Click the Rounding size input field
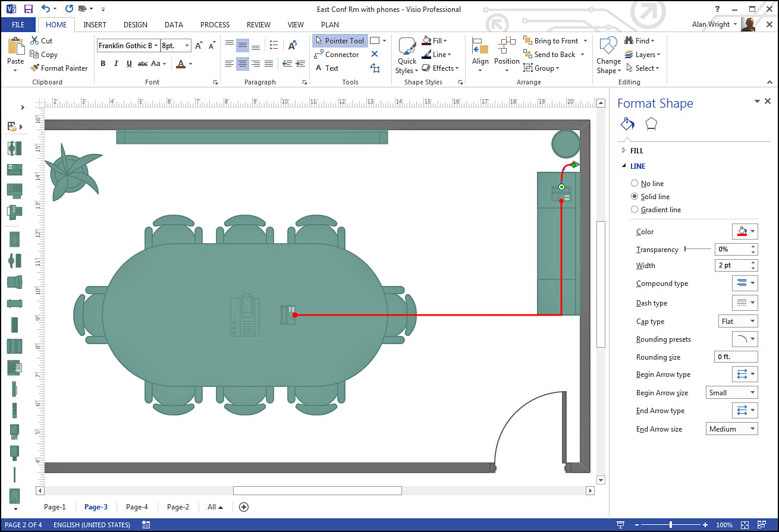 point(736,357)
